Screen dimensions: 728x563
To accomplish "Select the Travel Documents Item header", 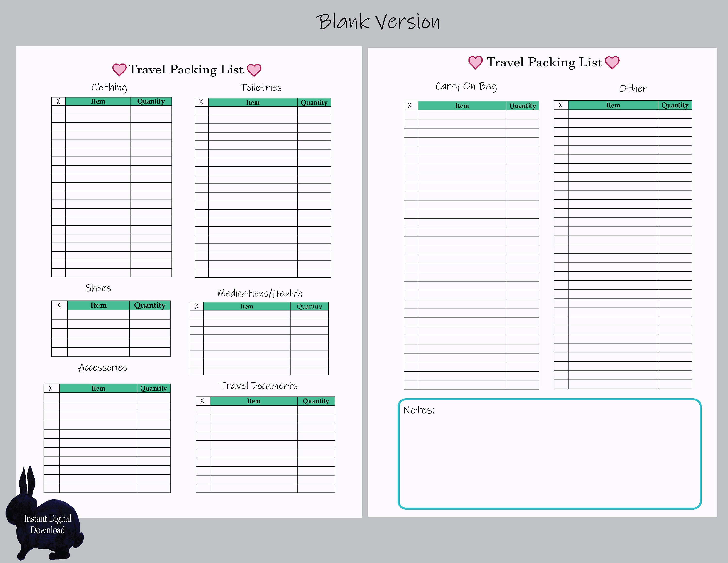I will coord(253,401).
